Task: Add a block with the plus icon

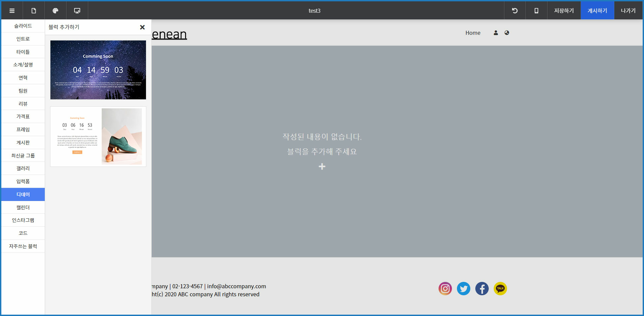Action: click(322, 167)
